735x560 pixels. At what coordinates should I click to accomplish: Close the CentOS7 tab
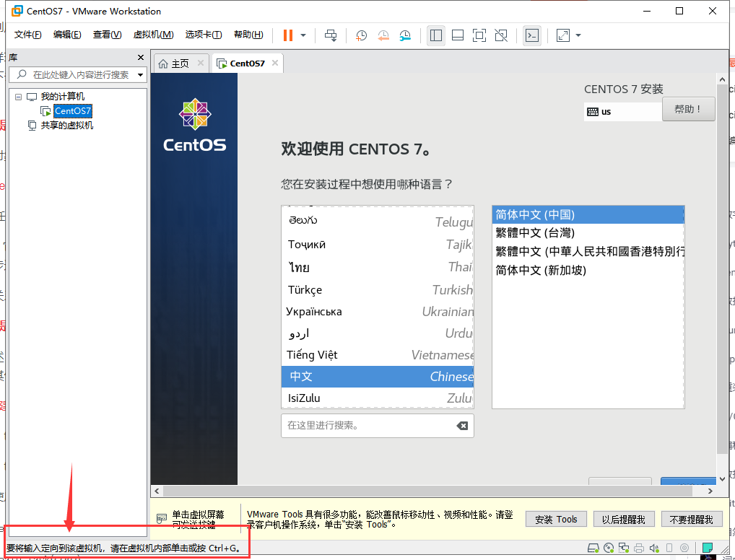click(275, 63)
